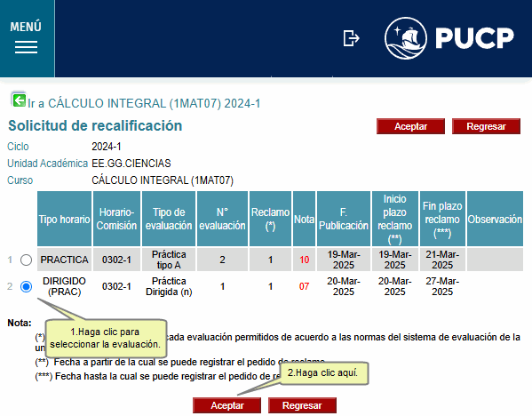Screen dimensions: 532x416
Task: Click the top Aceptar button
Action: click(x=410, y=126)
